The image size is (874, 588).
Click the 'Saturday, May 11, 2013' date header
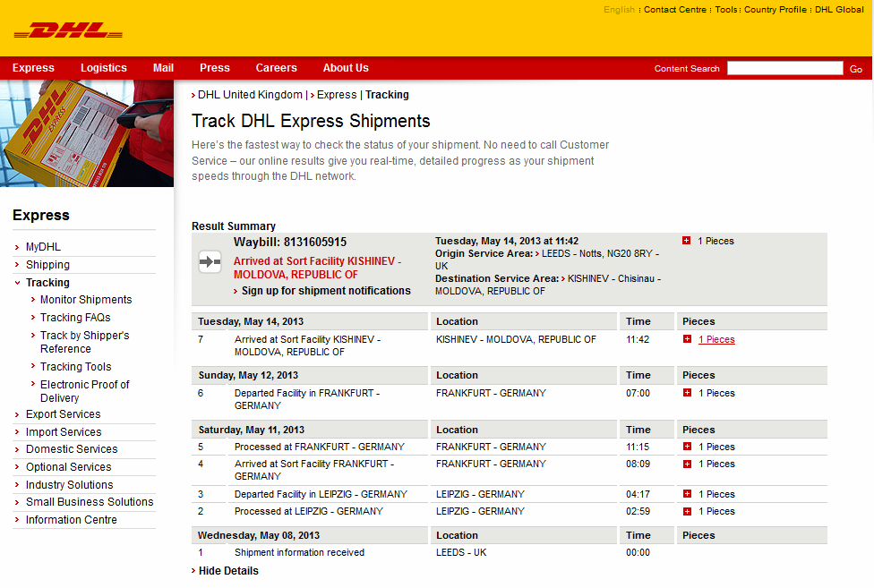252,430
